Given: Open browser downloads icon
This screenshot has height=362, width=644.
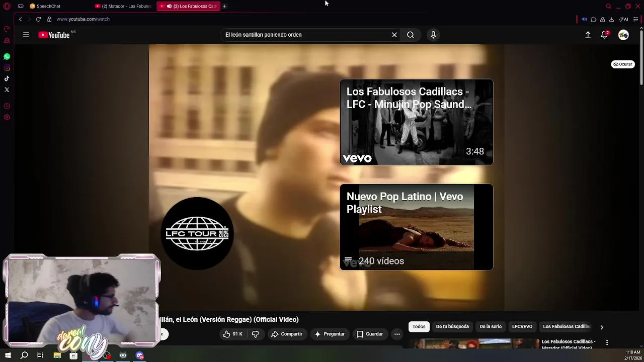Looking at the screenshot, I should (611, 19).
